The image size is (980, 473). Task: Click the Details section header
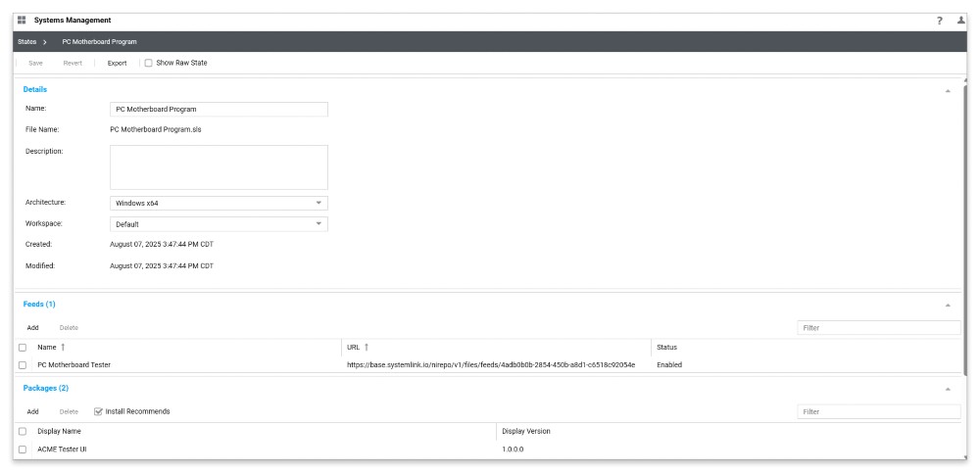[x=35, y=89]
